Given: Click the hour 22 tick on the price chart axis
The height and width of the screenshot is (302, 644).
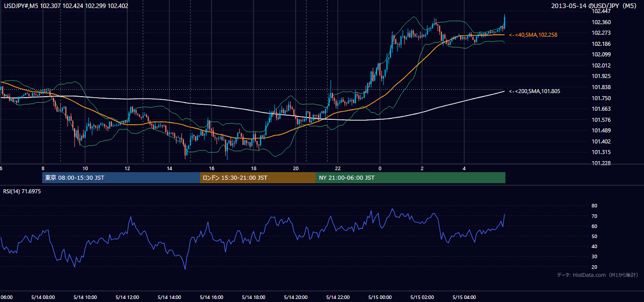Looking at the screenshot, I should point(338,168).
